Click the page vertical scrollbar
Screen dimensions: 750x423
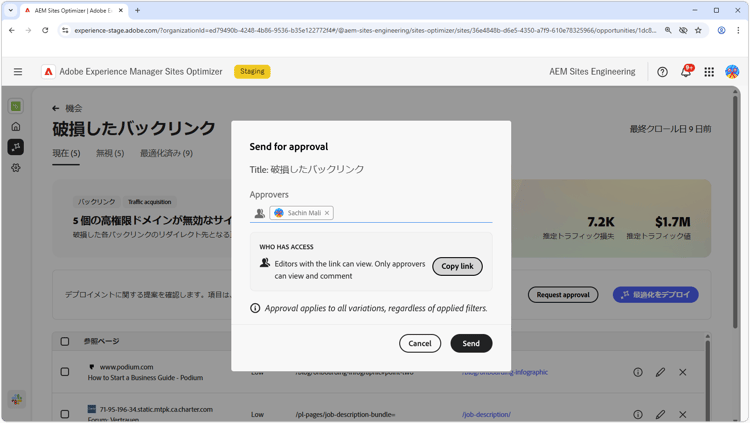(x=736, y=212)
